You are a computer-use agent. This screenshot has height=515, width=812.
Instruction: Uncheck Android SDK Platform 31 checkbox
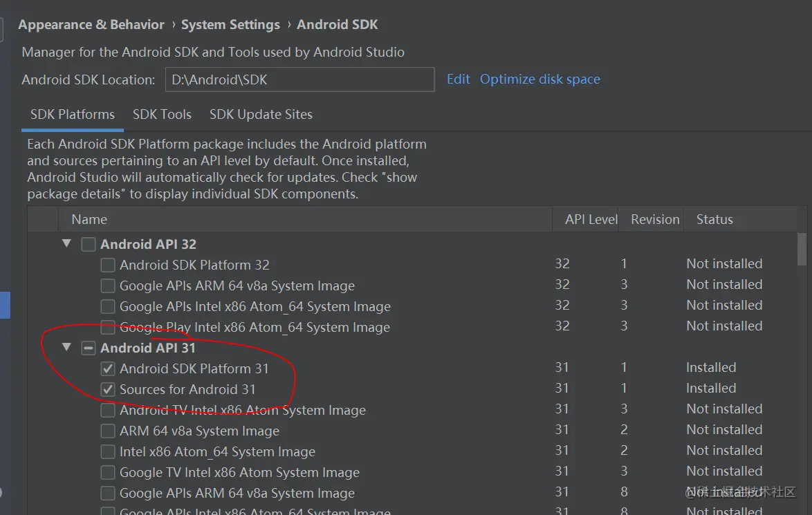click(x=108, y=368)
